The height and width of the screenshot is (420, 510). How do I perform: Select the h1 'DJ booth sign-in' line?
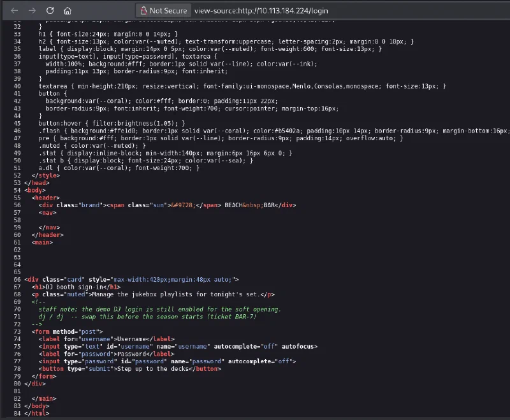click(x=76, y=287)
